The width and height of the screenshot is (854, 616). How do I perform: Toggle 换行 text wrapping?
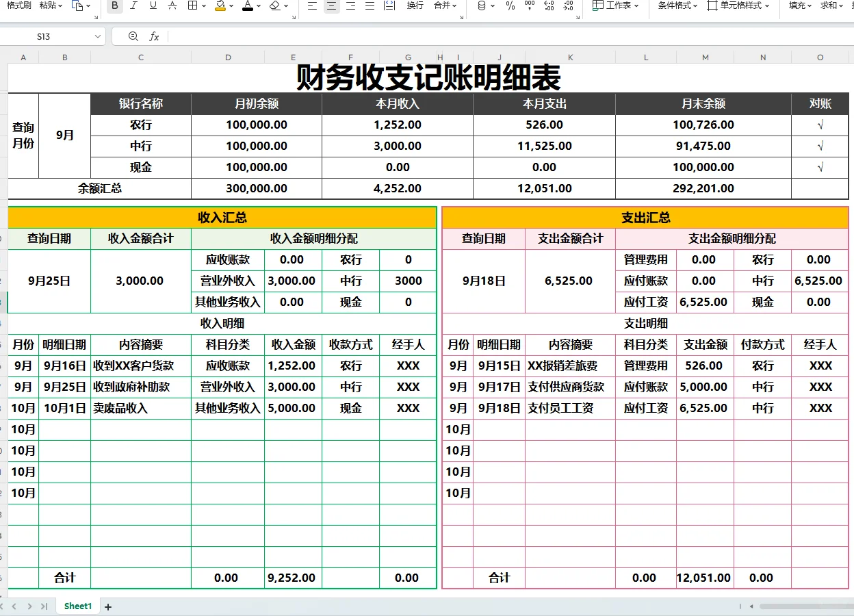(415, 6)
